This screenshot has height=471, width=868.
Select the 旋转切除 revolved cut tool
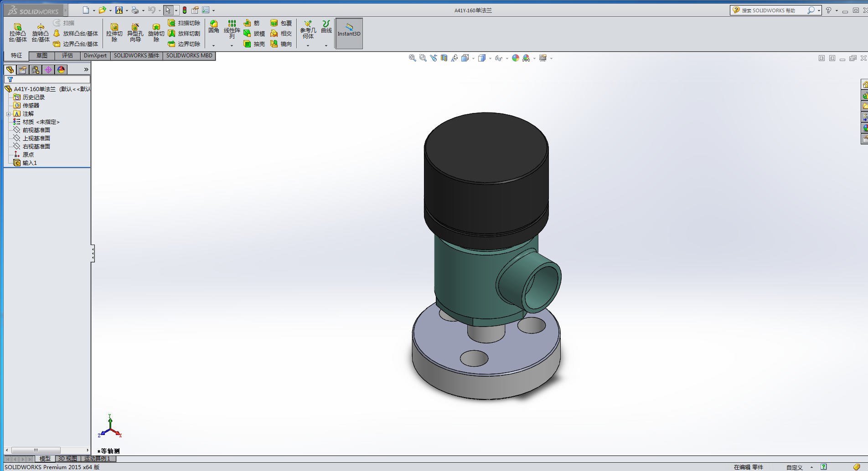coord(156,33)
